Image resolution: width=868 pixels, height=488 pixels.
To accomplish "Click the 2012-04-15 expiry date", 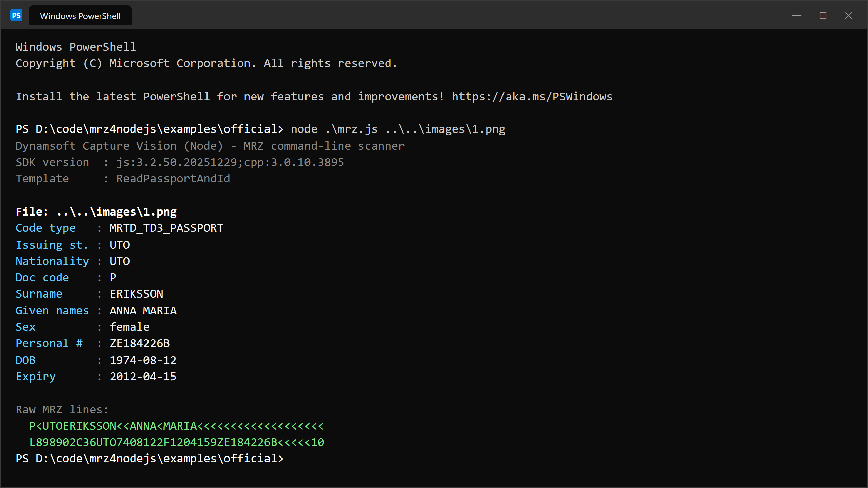I will click(x=143, y=377).
